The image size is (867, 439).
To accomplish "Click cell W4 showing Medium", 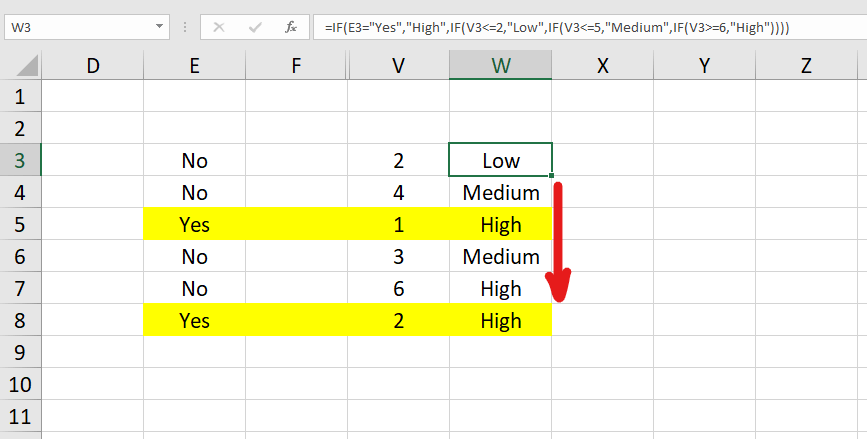I will (500, 192).
